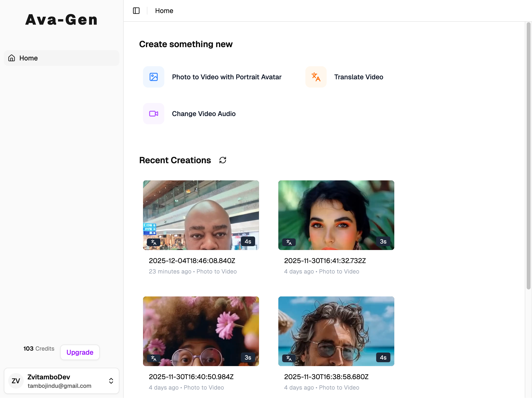Click translate badge on beach man thumbnail
The height and width of the screenshot is (398, 532).
tap(289, 358)
